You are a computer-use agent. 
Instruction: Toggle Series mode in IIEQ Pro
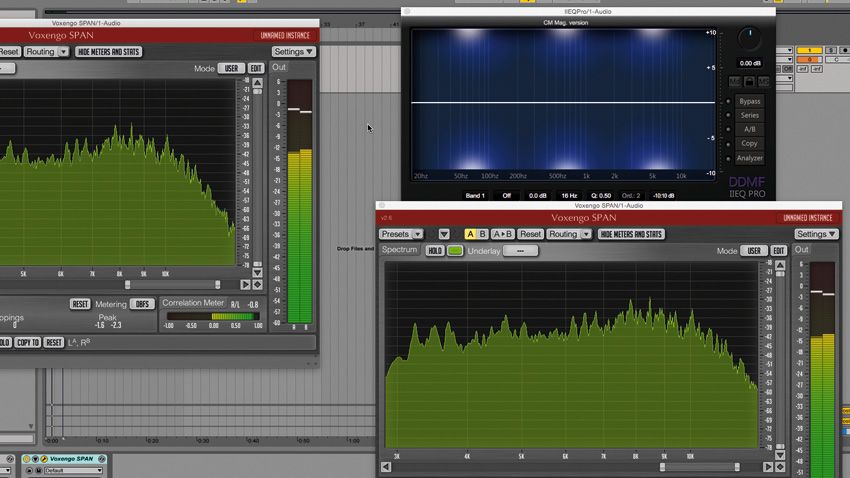750,115
